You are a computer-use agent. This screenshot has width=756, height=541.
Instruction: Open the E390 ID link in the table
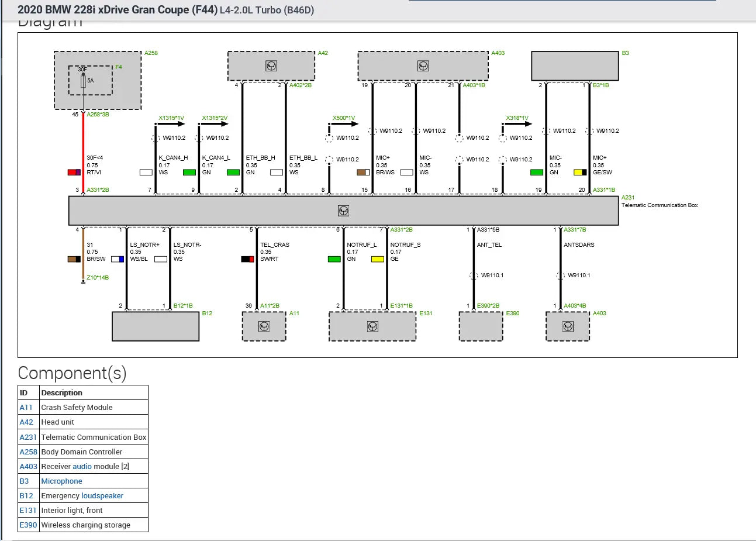pos(28,525)
